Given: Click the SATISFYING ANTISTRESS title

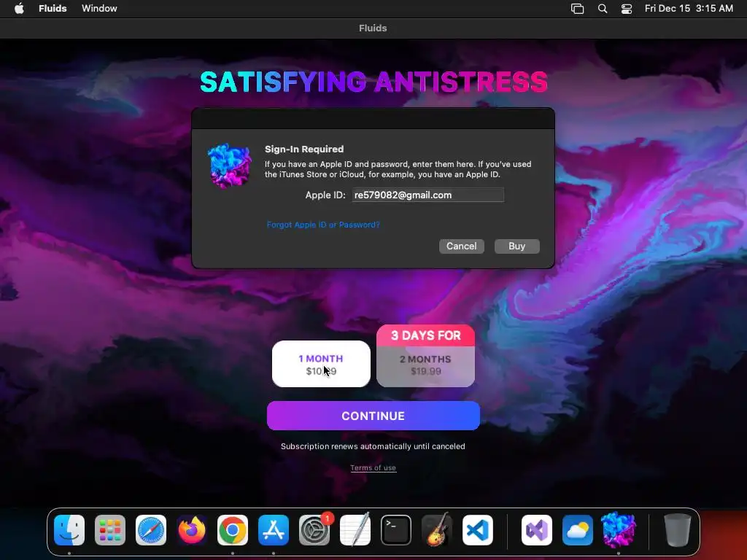Looking at the screenshot, I should click(x=373, y=82).
